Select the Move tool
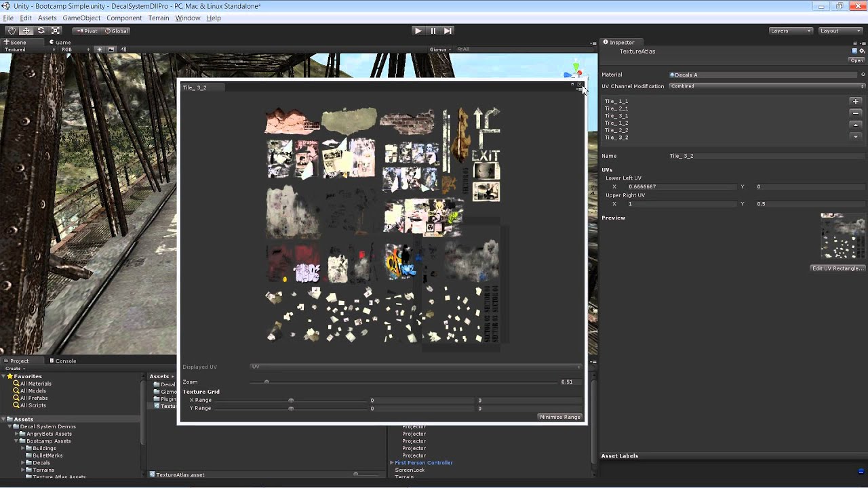This screenshot has width=868, height=488. coord(26,31)
